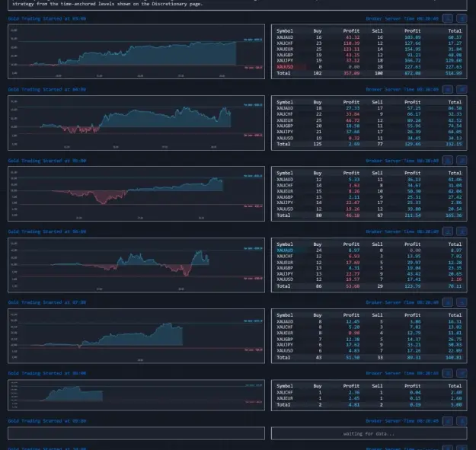Click the profit chart for 04:00 gold trading

pyautogui.click(x=136, y=123)
